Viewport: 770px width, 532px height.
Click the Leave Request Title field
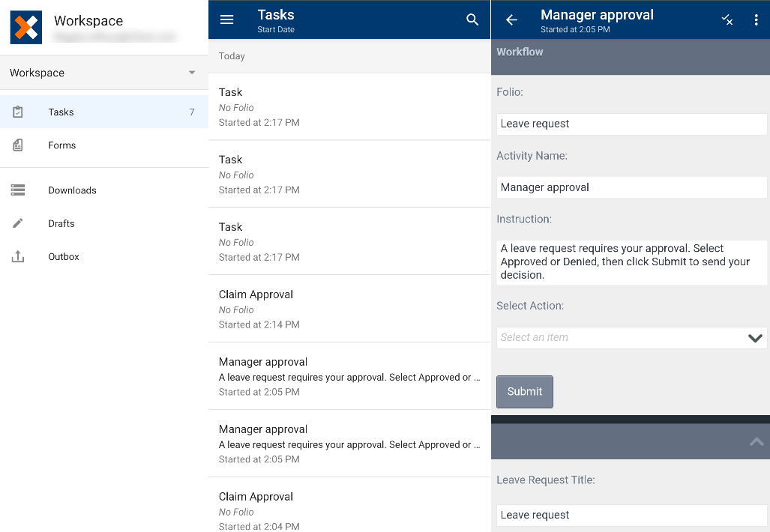pos(631,515)
